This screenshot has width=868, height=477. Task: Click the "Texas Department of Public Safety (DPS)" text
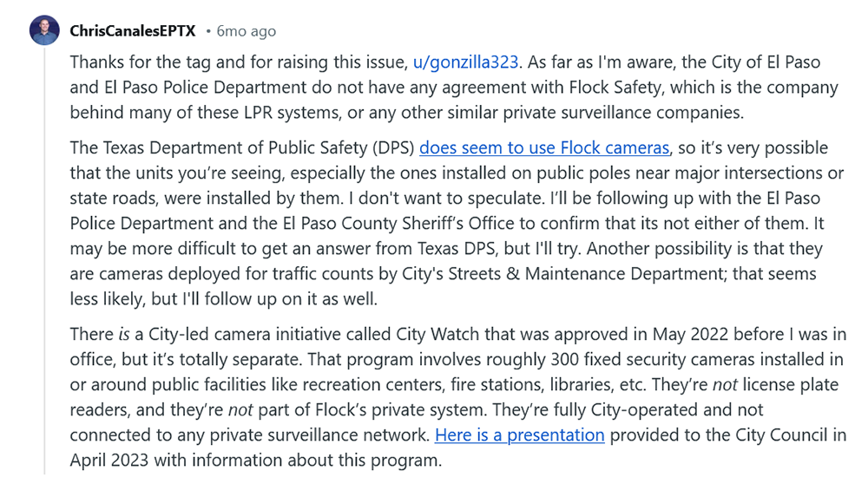242,147
